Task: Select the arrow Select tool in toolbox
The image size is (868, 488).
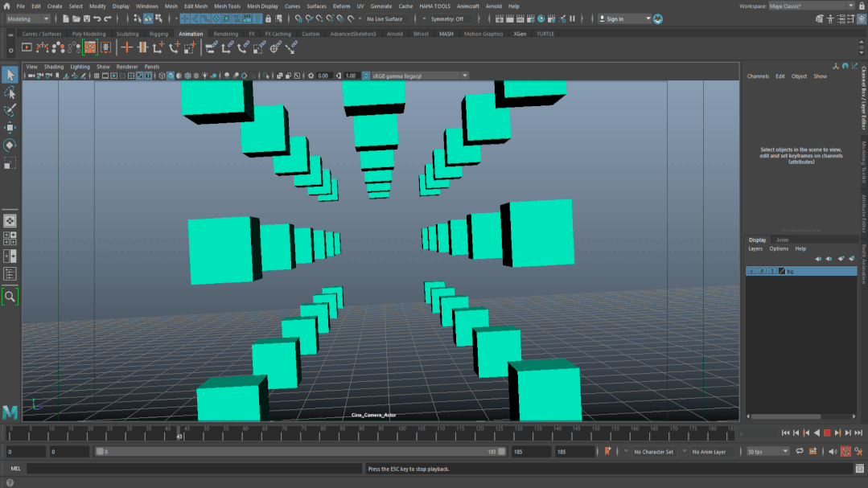Action: click(10, 75)
